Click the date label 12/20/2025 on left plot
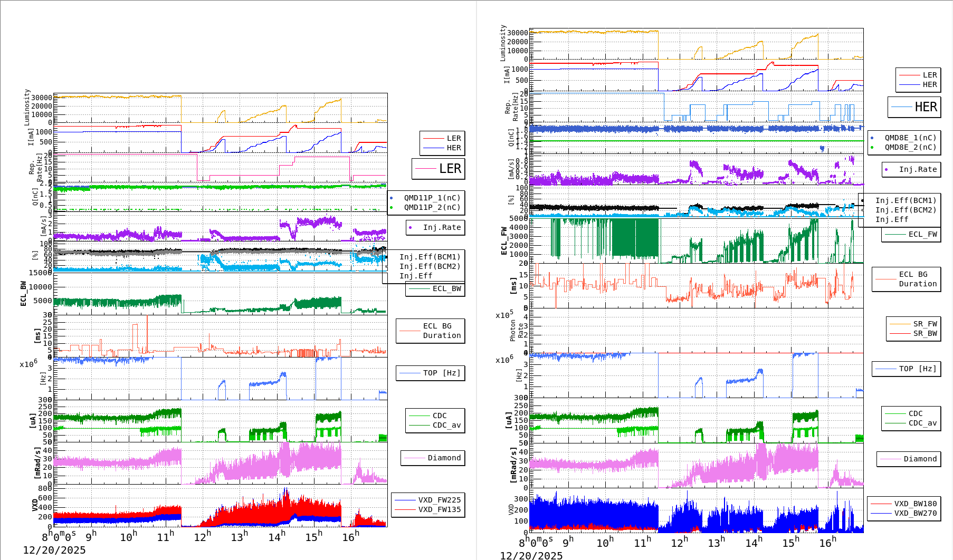The height and width of the screenshot is (560, 953). click(x=55, y=550)
